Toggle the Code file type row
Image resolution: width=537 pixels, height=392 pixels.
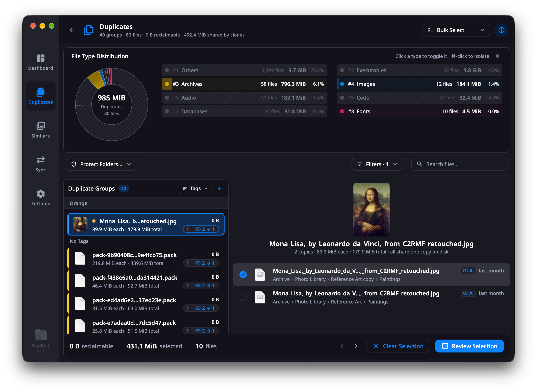point(419,98)
